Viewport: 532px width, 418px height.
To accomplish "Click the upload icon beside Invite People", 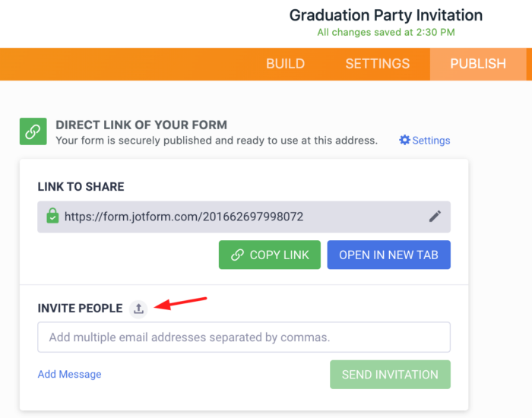I will tap(138, 308).
